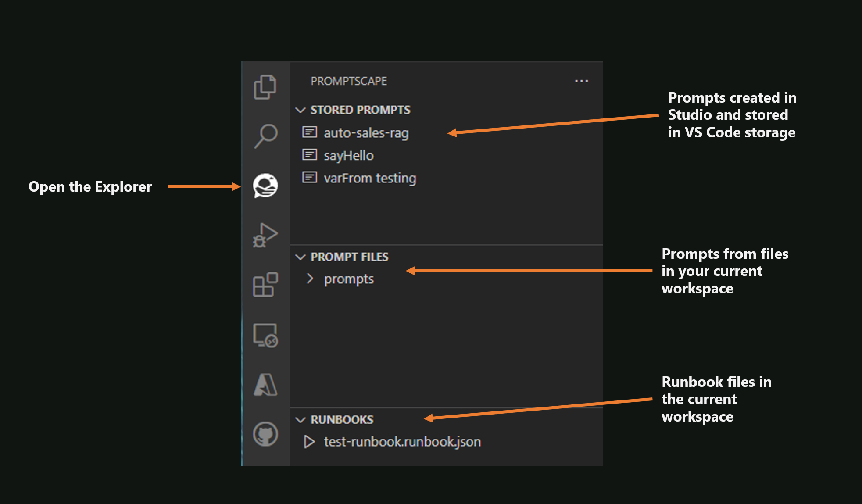The width and height of the screenshot is (862, 504).
Task: Open the Promptscape panel more actions menu
Action: click(582, 81)
